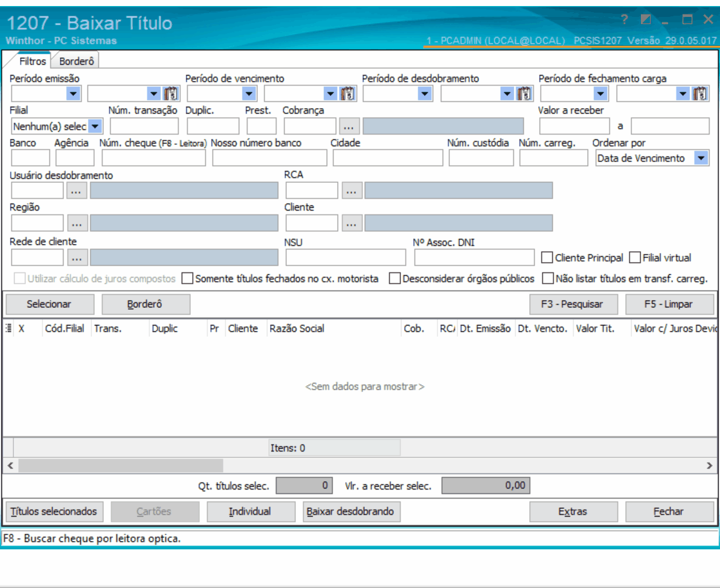Open the Cliente lookup ellipsis button
Viewport: 720px width, 588px height.
352,223
